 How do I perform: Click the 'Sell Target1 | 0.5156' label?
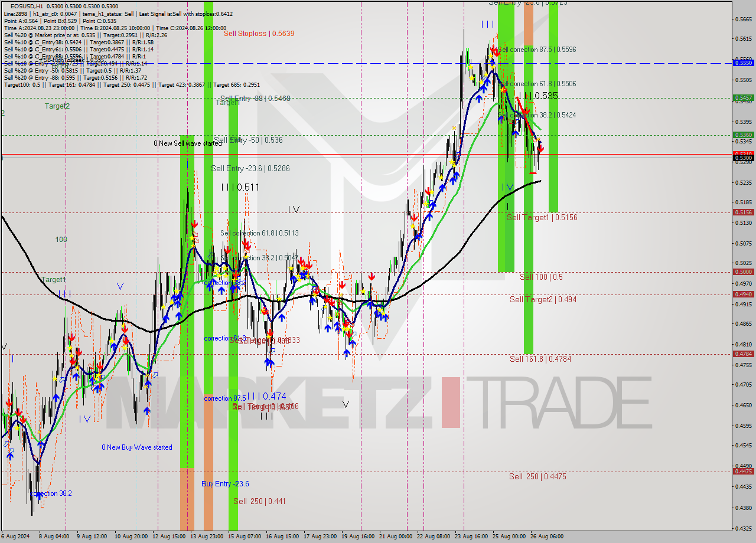tap(542, 218)
